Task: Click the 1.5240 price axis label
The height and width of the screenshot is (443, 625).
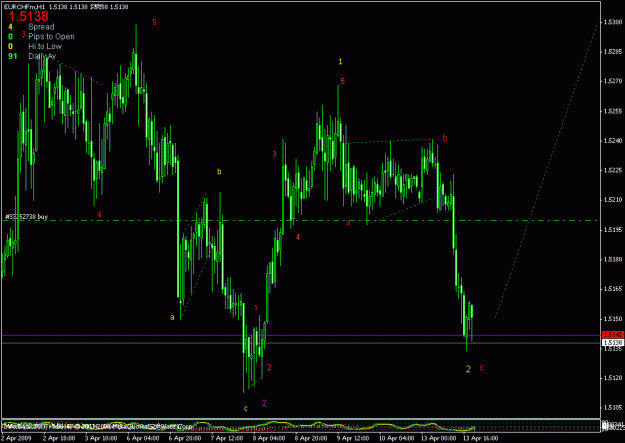Action: pyautogui.click(x=613, y=140)
